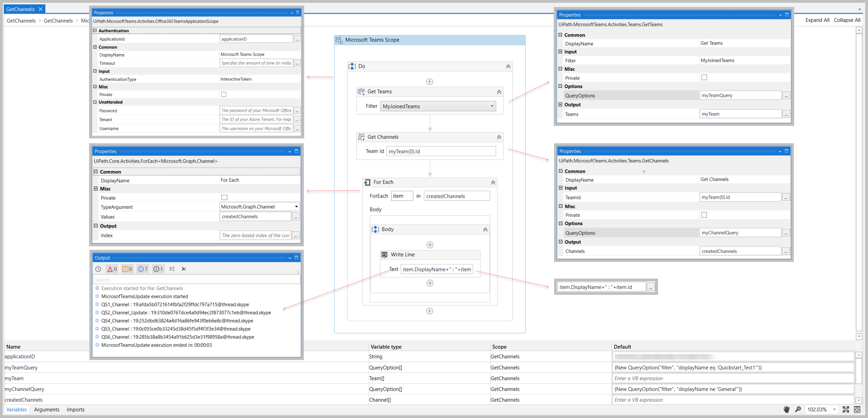Click the Do sequence icon
The height and width of the screenshot is (418, 868).
(352, 66)
